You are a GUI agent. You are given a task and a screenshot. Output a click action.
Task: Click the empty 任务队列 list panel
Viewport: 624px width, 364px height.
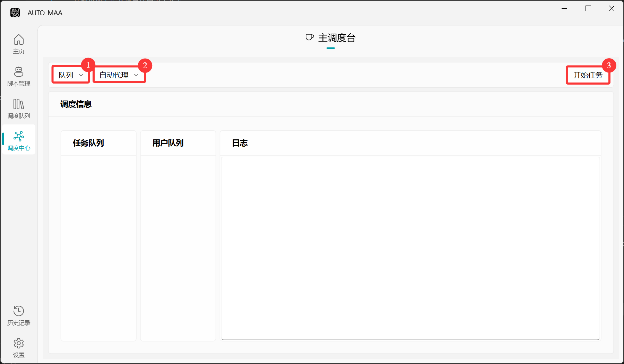tap(98, 248)
